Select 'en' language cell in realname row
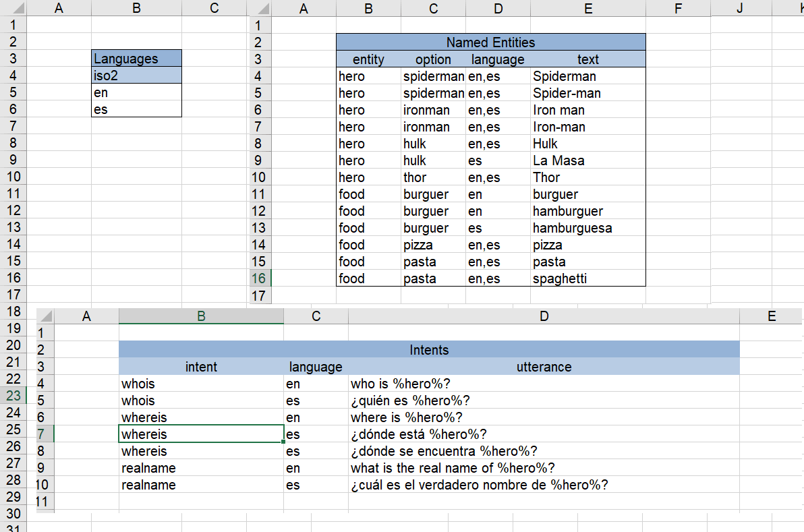Image resolution: width=804 pixels, height=532 pixels. point(316,468)
